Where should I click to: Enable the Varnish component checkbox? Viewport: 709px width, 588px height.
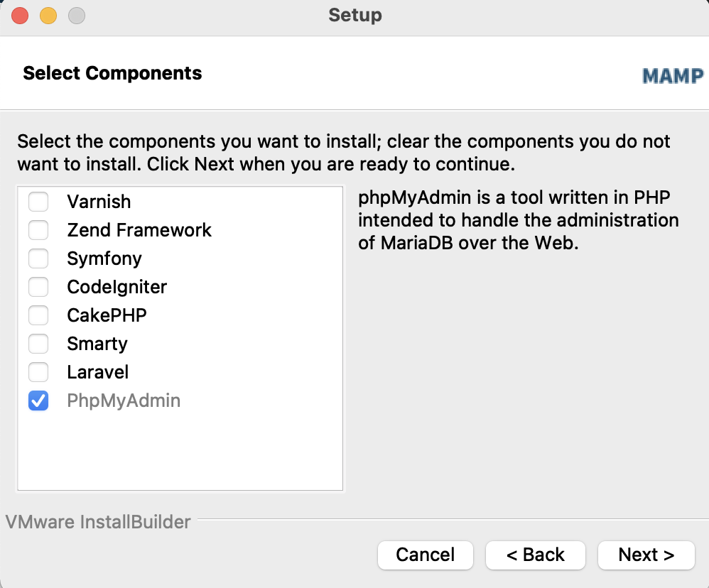tap(38, 202)
